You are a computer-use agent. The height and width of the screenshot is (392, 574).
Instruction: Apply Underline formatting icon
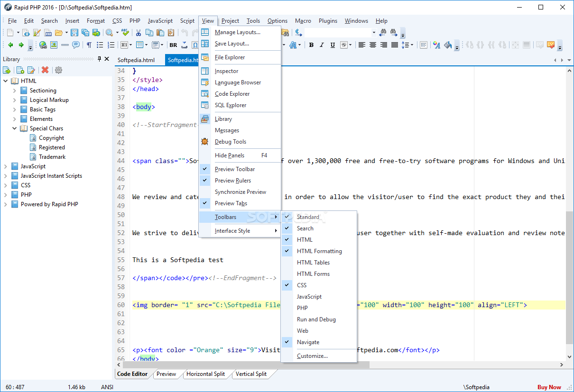pos(333,45)
